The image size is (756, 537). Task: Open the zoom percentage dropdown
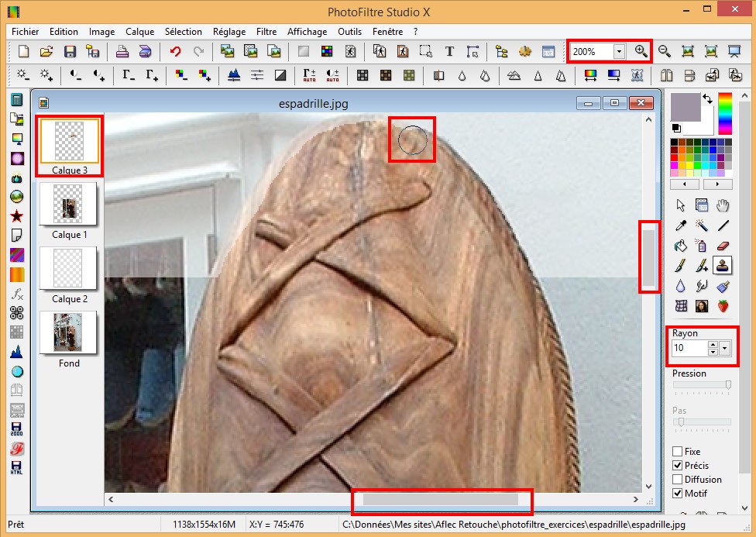(x=619, y=51)
